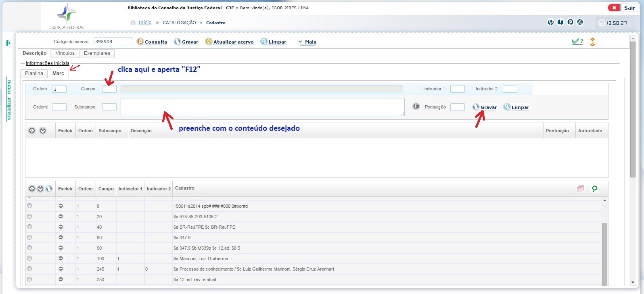Image resolution: width=644 pixels, height=294 pixels.
Task: Open the Mais dropdown menu
Action: (x=307, y=42)
